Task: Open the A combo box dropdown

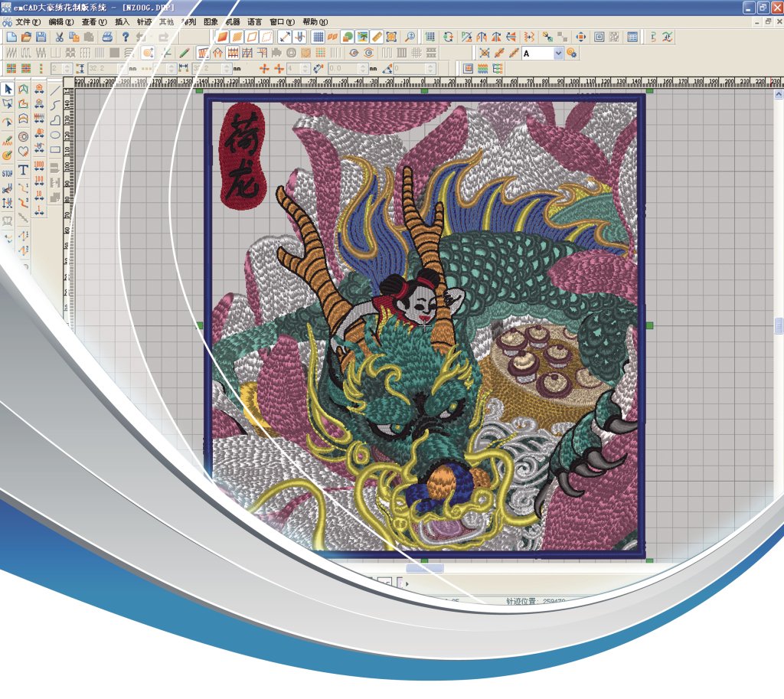Action: point(558,53)
